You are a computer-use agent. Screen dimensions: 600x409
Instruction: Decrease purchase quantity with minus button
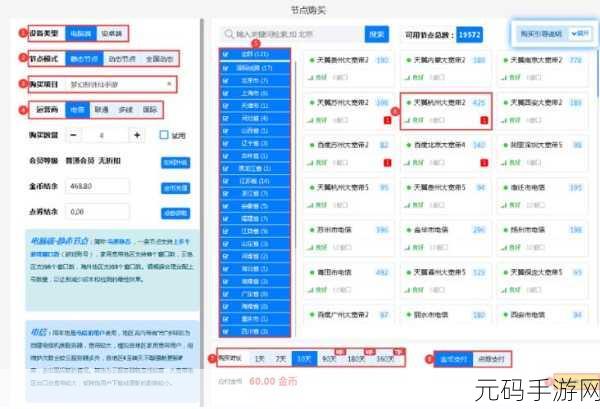(x=74, y=135)
